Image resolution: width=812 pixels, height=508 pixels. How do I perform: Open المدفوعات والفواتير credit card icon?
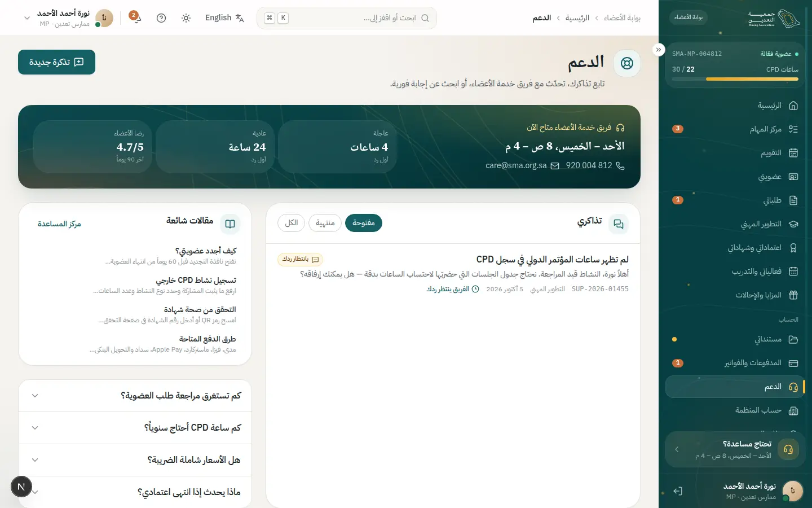[793, 363]
